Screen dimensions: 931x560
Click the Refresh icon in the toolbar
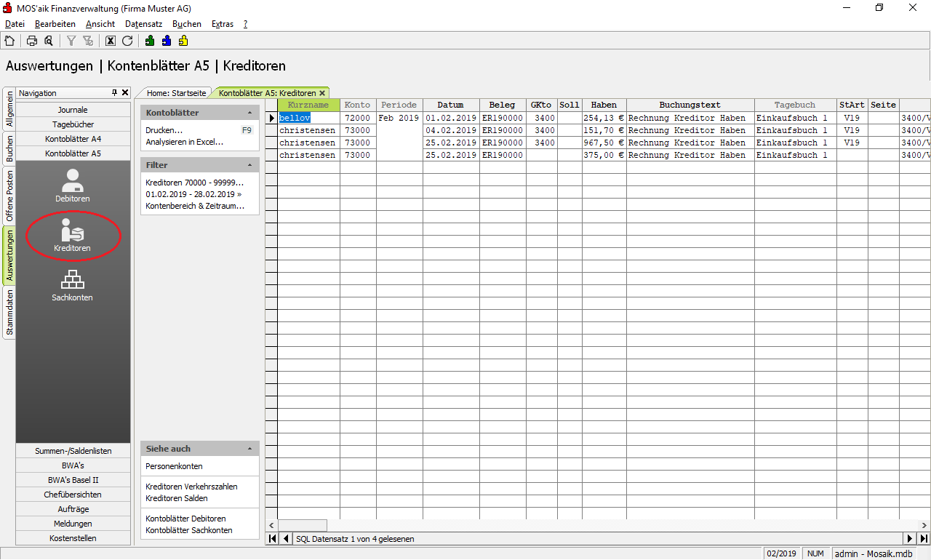click(x=127, y=41)
